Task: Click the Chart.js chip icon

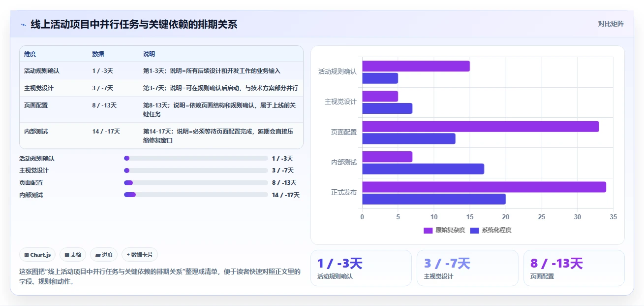Action: click(x=27, y=255)
